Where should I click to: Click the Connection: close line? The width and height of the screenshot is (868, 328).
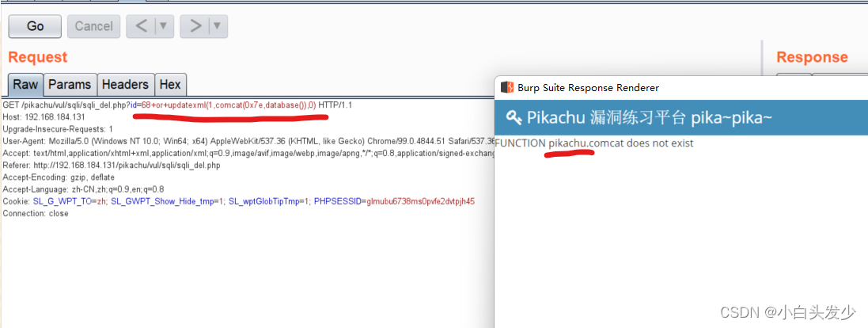pyautogui.click(x=36, y=213)
